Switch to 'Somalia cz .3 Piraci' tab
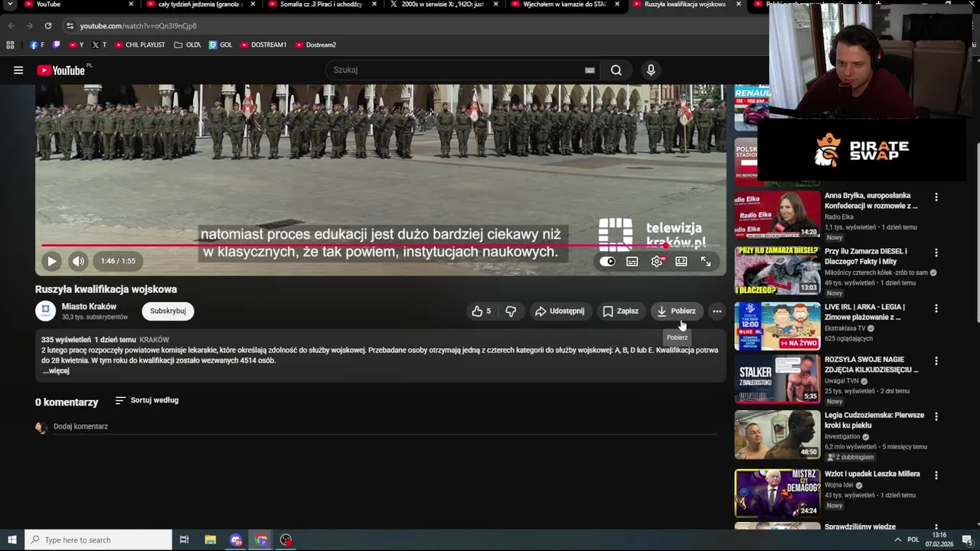The width and height of the screenshot is (980, 551). pyautogui.click(x=322, y=5)
